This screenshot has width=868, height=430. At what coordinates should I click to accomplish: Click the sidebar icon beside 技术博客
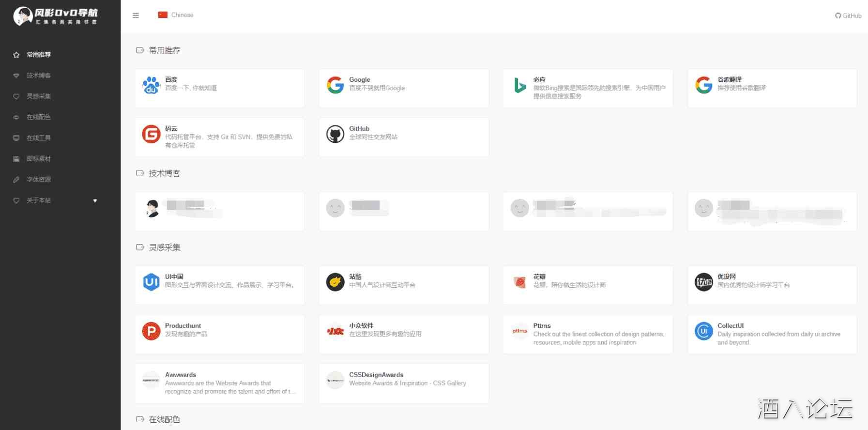[16, 76]
